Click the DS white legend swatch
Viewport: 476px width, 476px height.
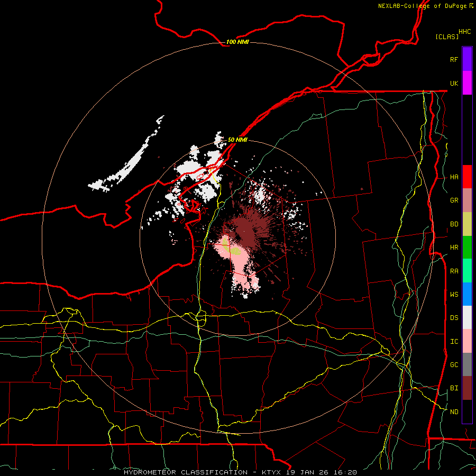467,317
